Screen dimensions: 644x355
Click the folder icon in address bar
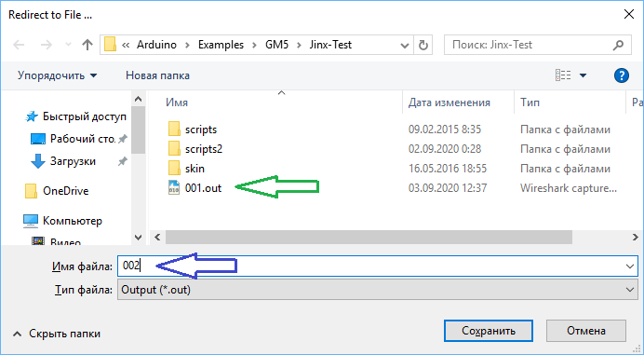pyautogui.click(x=110, y=45)
